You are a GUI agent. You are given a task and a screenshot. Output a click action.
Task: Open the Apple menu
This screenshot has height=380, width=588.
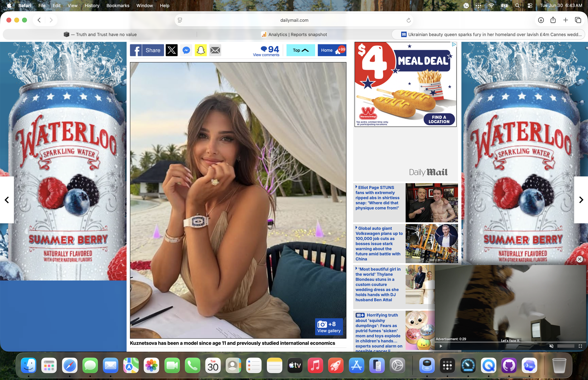[x=9, y=5]
